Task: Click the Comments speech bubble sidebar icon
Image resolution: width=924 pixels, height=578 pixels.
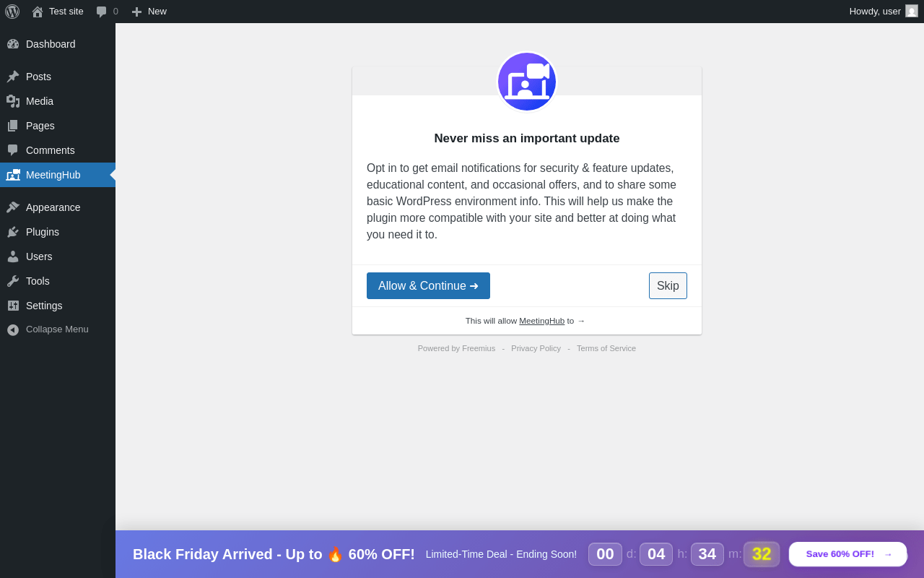Action: click(13, 150)
